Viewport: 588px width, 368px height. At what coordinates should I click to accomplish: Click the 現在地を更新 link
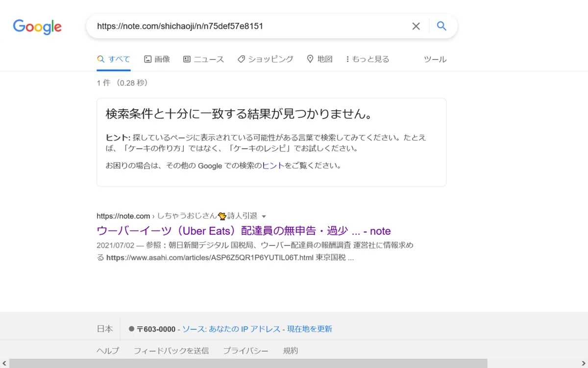tap(310, 329)
